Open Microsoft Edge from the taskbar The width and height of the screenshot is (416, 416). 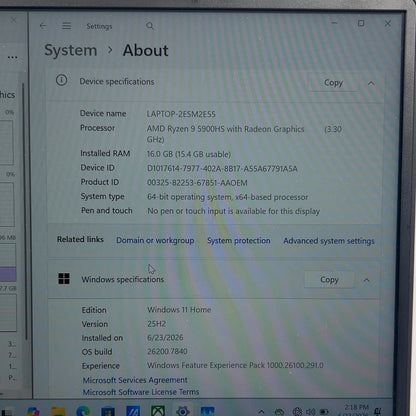pos(83,411)
